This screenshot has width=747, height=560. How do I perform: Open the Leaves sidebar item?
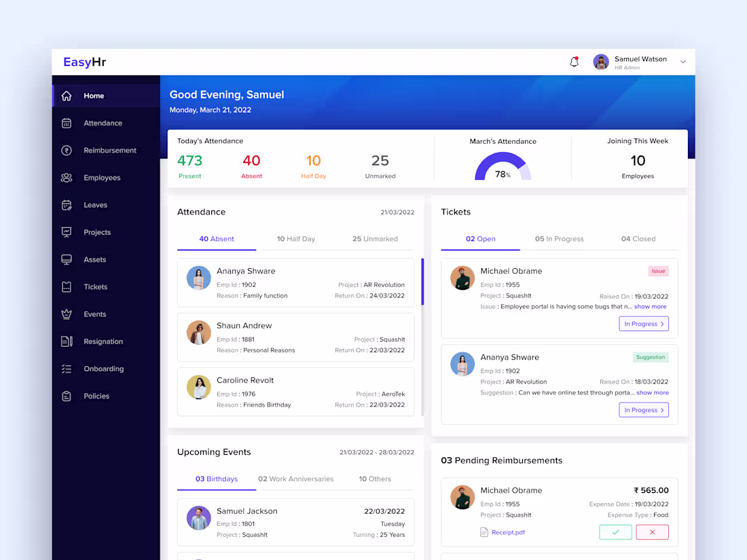tap(95, 204)
